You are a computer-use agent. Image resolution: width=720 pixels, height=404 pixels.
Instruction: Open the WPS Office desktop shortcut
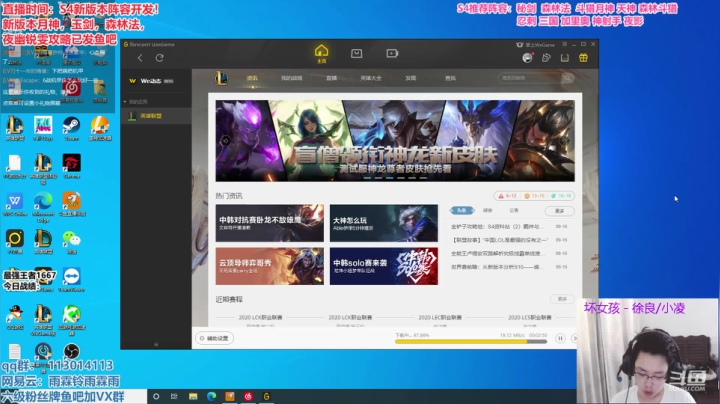(15, 204)
